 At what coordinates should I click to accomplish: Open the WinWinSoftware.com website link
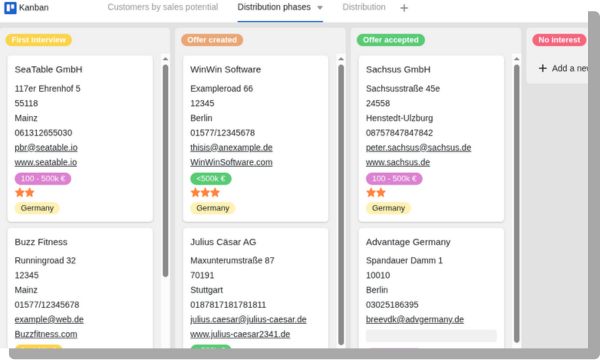231,162
